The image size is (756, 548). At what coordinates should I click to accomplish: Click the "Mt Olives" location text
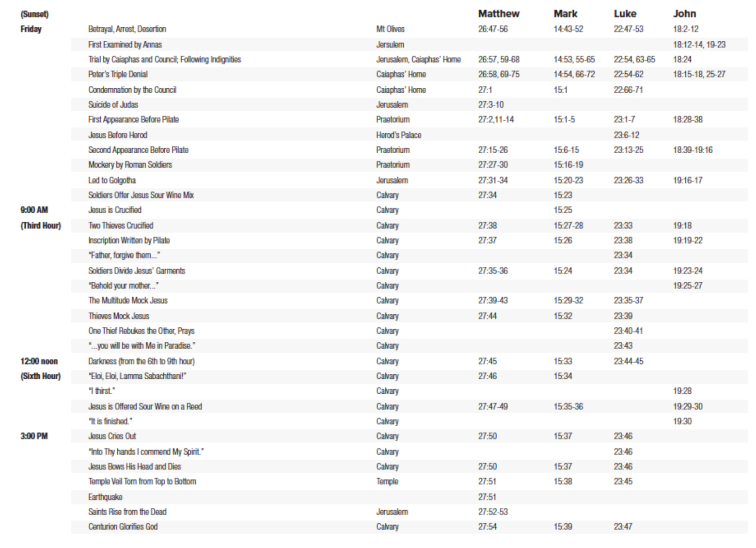click(390, 29)
